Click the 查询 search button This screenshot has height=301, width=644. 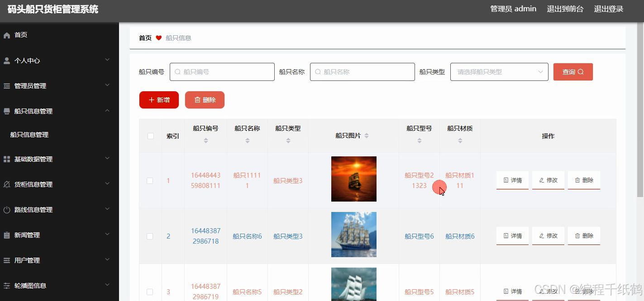tap(573, 72)
